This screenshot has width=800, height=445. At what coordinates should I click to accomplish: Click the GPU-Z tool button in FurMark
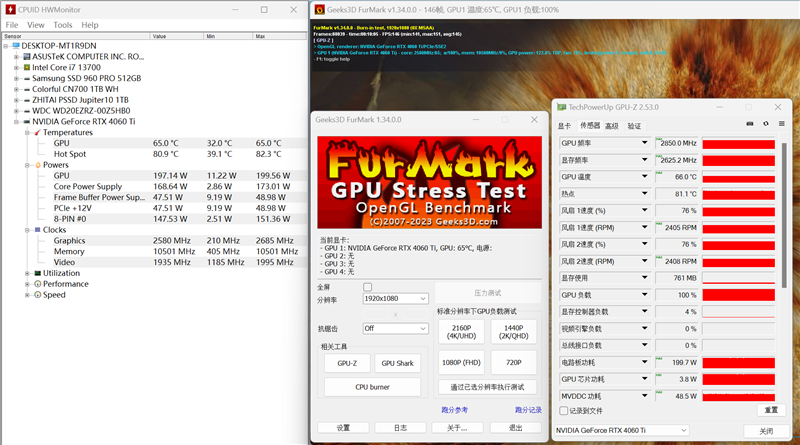point(347,363)
